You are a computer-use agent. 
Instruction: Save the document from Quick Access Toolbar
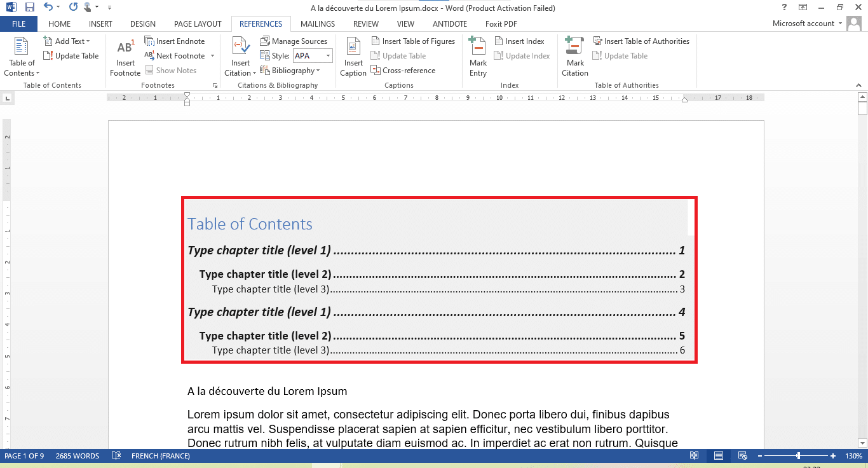click(29, 8)
